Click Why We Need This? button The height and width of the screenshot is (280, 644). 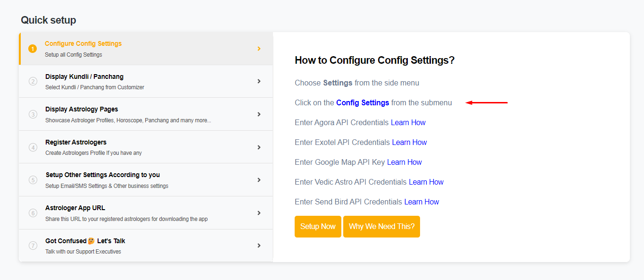(x=381, y=227)
